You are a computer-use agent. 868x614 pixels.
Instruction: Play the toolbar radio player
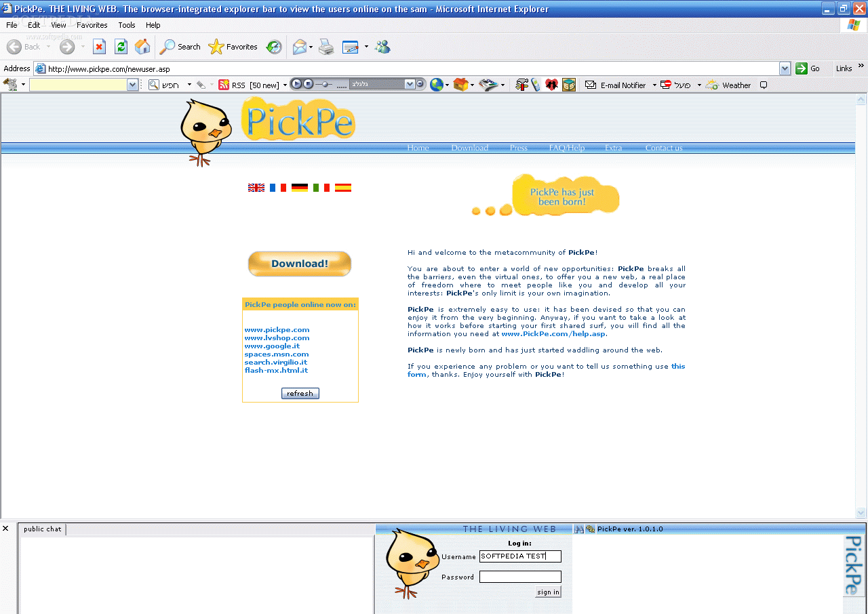coord(296,84)
